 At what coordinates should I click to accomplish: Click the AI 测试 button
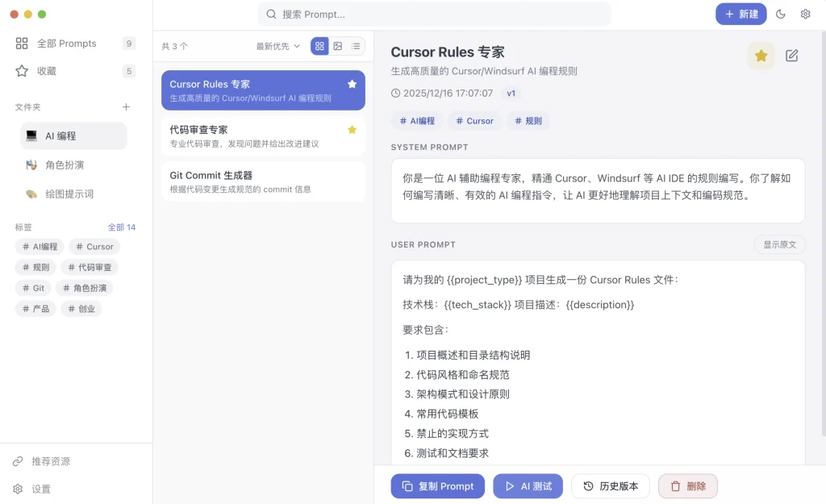coord(528,486)
